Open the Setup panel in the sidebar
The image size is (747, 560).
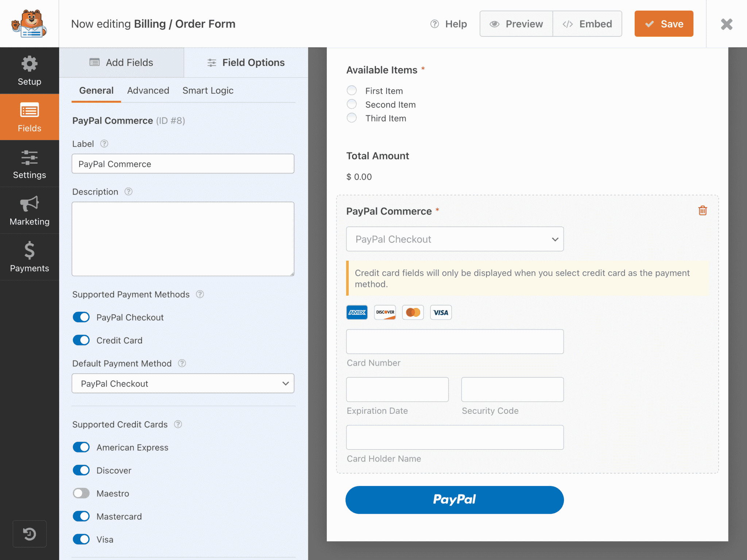click(x=29, y=70)
